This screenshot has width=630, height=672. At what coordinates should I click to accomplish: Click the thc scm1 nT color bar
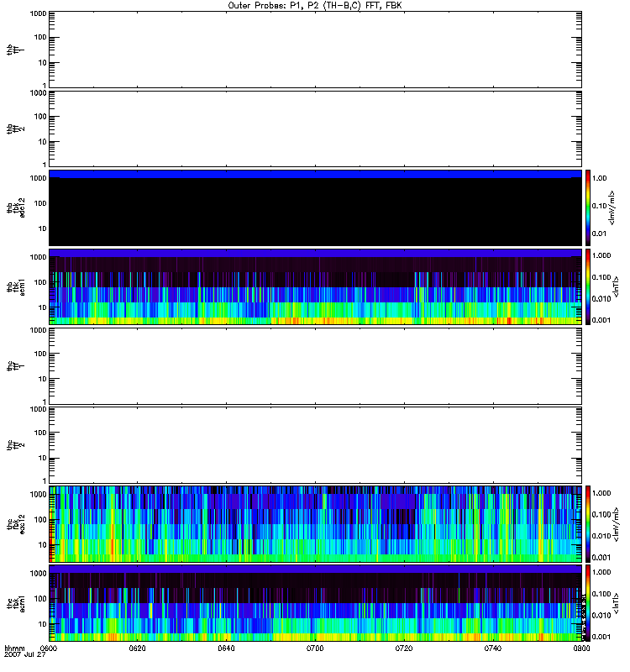588,603
